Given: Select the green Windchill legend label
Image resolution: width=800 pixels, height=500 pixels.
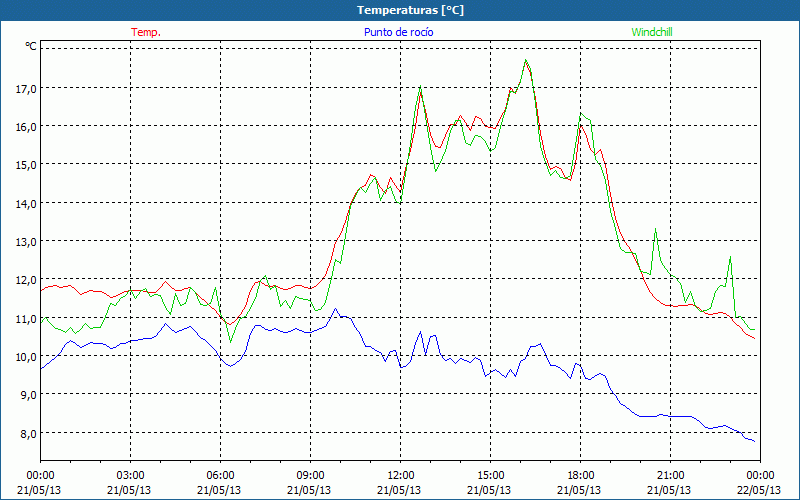Looking at the screenshot, I should [652, 32].
